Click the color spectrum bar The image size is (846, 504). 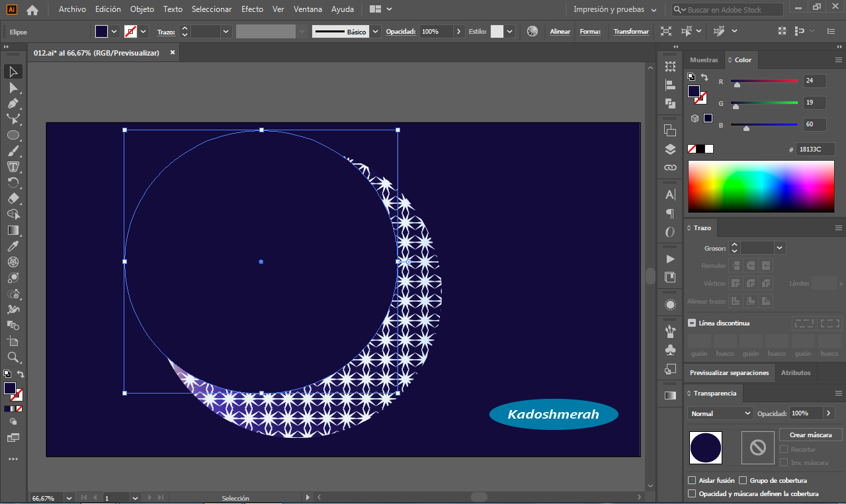point(761,187)
